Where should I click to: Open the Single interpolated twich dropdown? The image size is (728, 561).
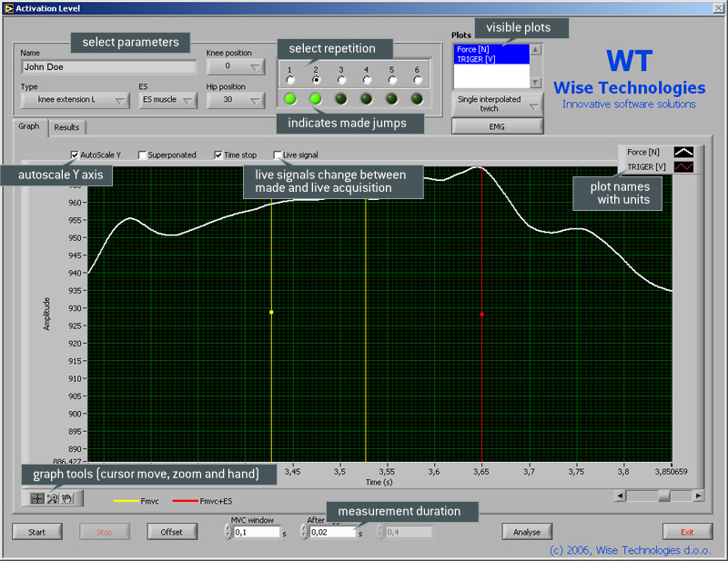pyautogui.click(x=497, y=104)
